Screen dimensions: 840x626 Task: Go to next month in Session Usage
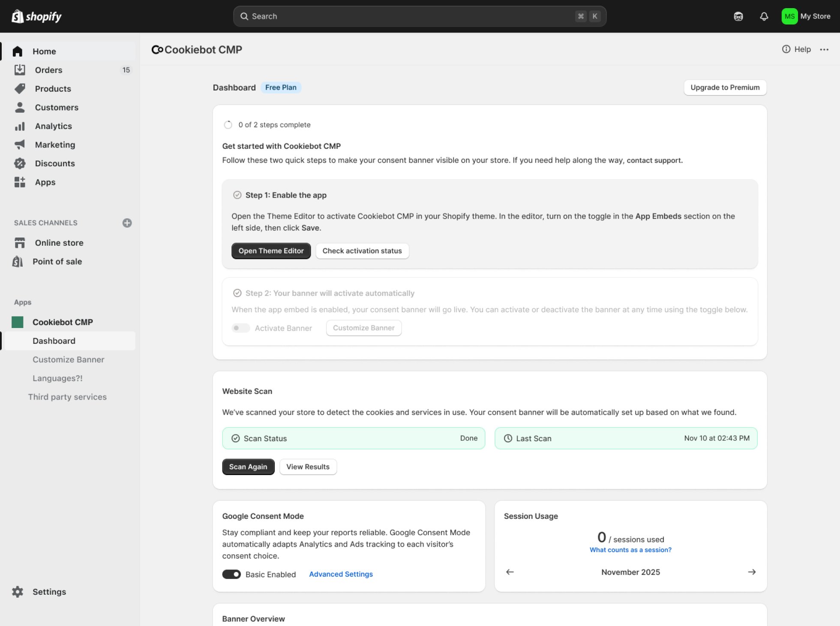click(752, 572)
